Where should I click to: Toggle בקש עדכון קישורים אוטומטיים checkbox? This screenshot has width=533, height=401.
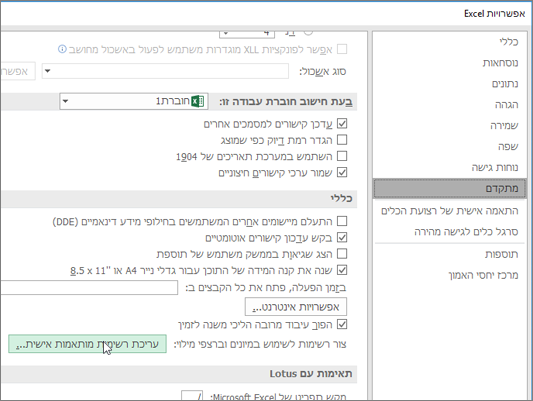(342, 237)
